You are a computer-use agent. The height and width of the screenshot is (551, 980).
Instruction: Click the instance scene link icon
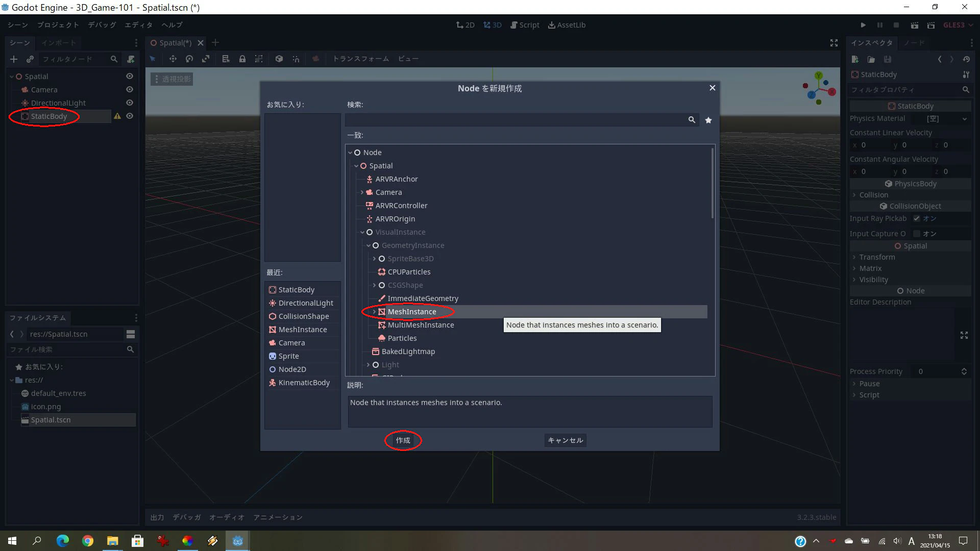(x=30, y=59)
